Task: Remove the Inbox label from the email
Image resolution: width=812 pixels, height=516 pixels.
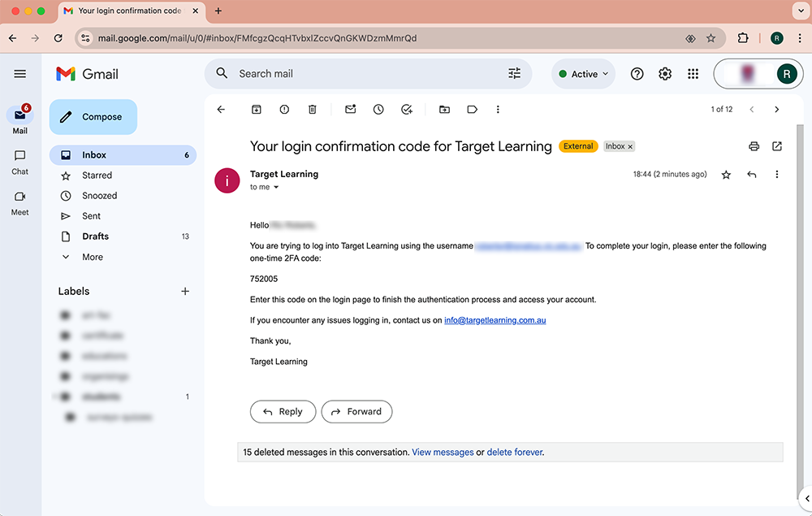Action: [x=631, y=147]
